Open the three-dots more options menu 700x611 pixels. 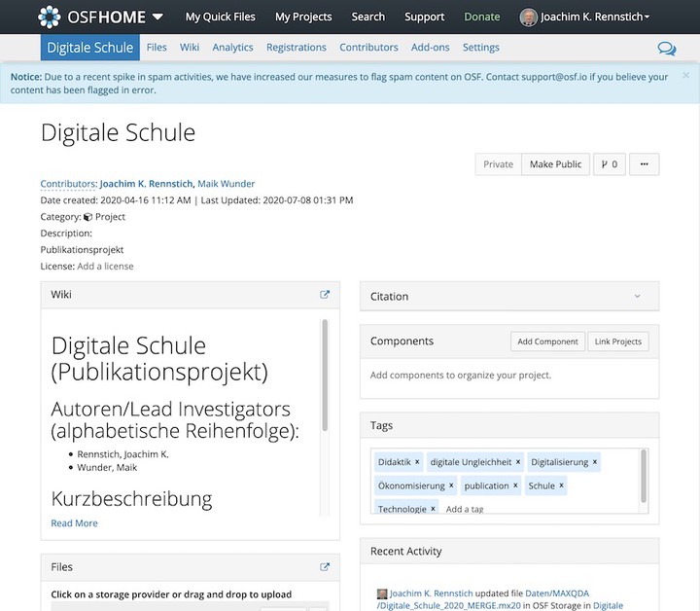[644, 164]
